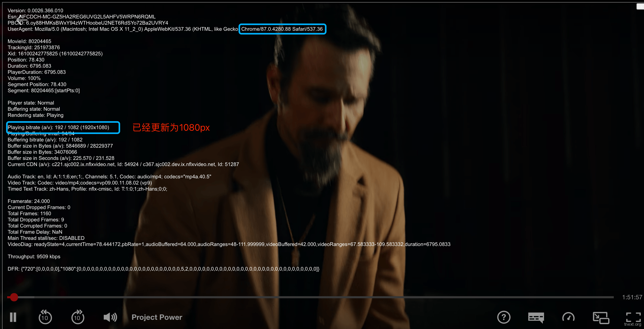
Task: Click the Video Track vp9 codec line
Action: [x=80, y=183]
